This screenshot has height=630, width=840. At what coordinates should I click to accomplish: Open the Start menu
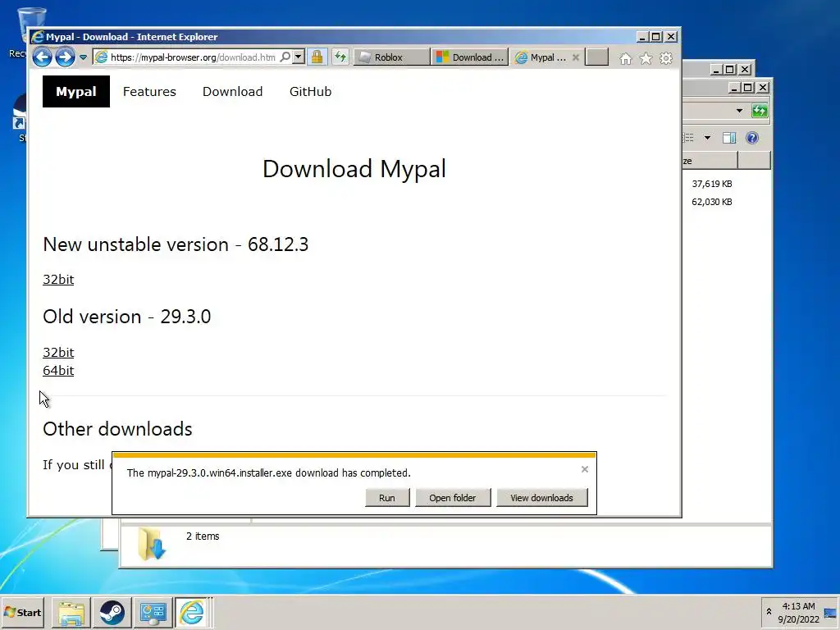tap(22, 612)
